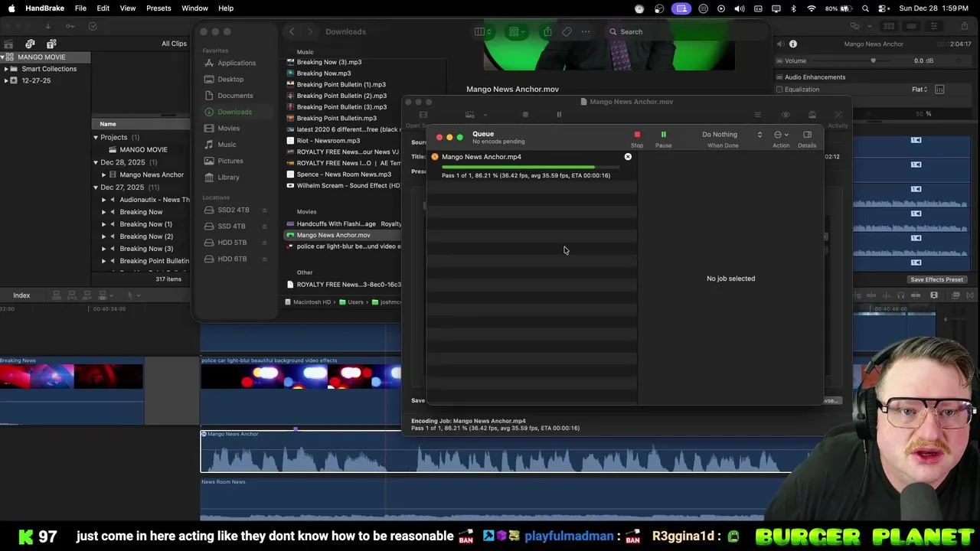The image size is (980, 551).
Task: Expand the 12-27-25 event
Action: point(6,80)
